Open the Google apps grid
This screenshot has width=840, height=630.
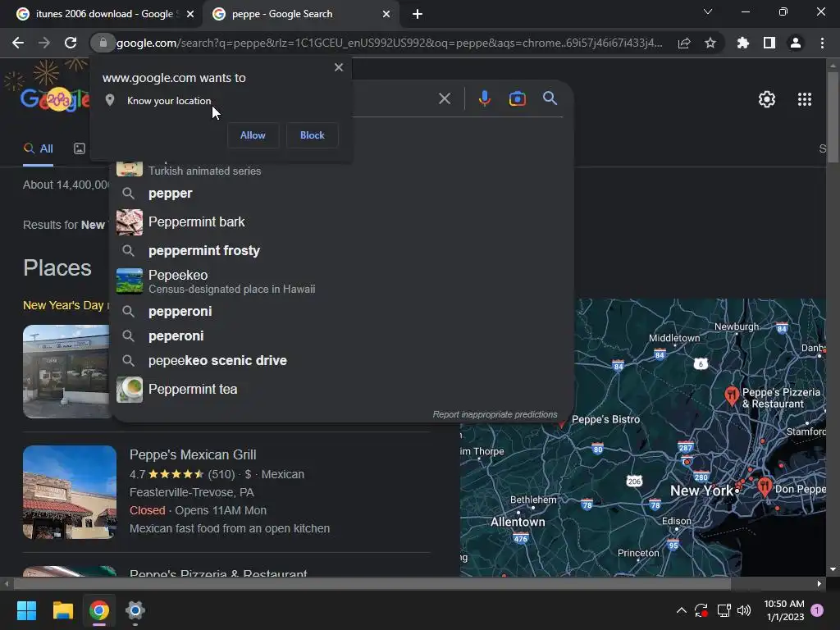[804, 99]
